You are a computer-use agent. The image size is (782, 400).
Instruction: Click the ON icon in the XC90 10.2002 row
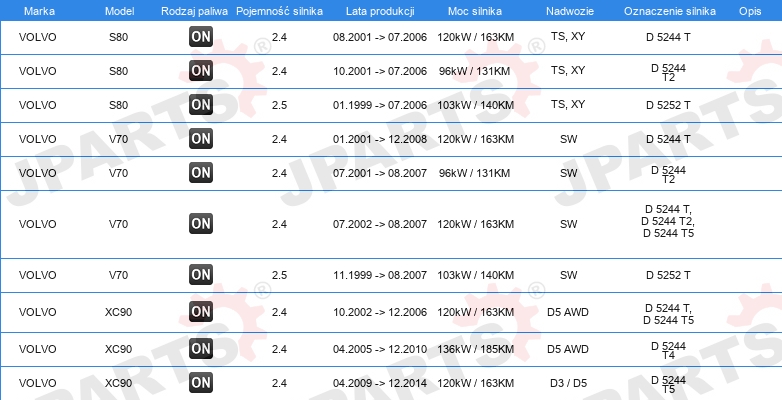point(201,312)
